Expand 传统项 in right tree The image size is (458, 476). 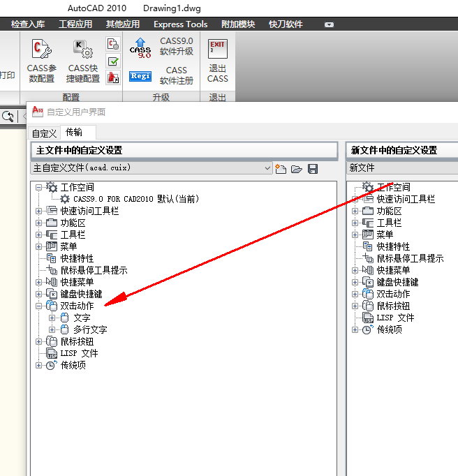(355, 329)
